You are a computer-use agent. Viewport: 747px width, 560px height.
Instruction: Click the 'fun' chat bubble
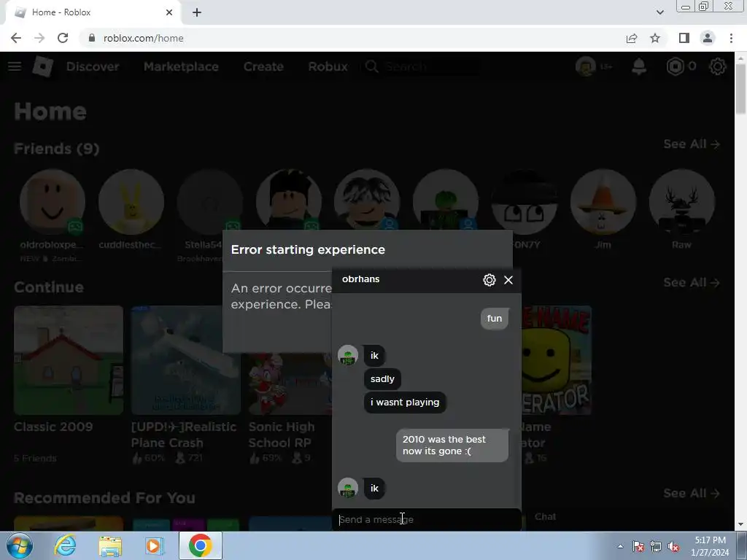495,319
